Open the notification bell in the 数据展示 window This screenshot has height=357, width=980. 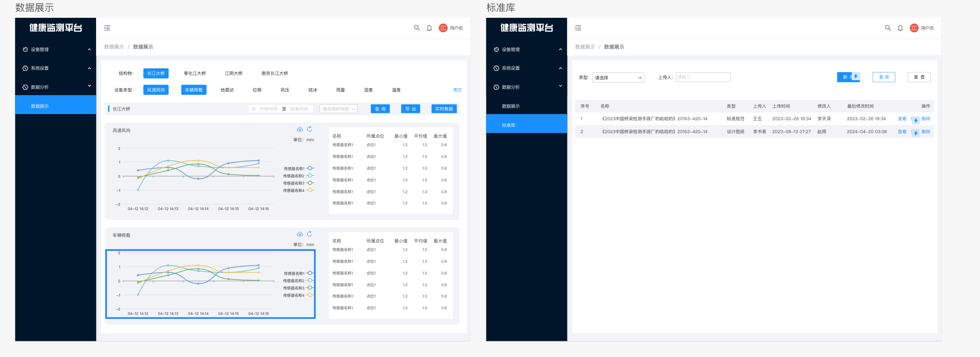[429, 28]
